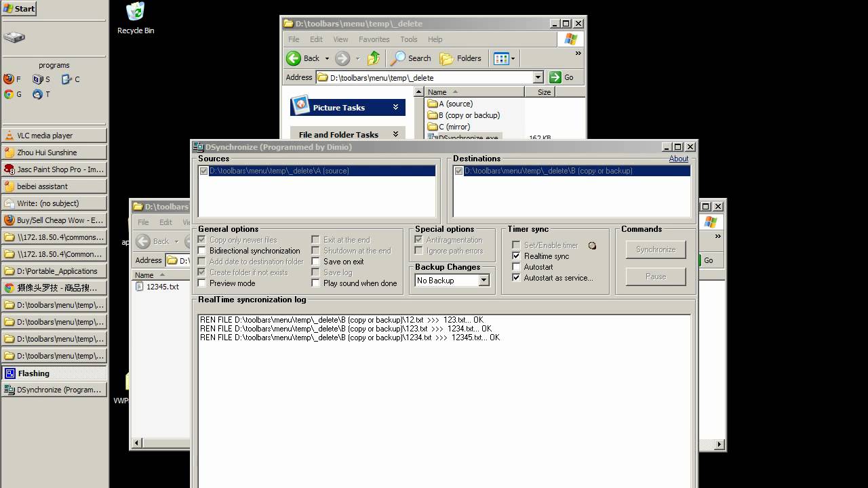Enable the Autostart checkbox
Viewport: 868px width, 488px height.
pos(517,267)
